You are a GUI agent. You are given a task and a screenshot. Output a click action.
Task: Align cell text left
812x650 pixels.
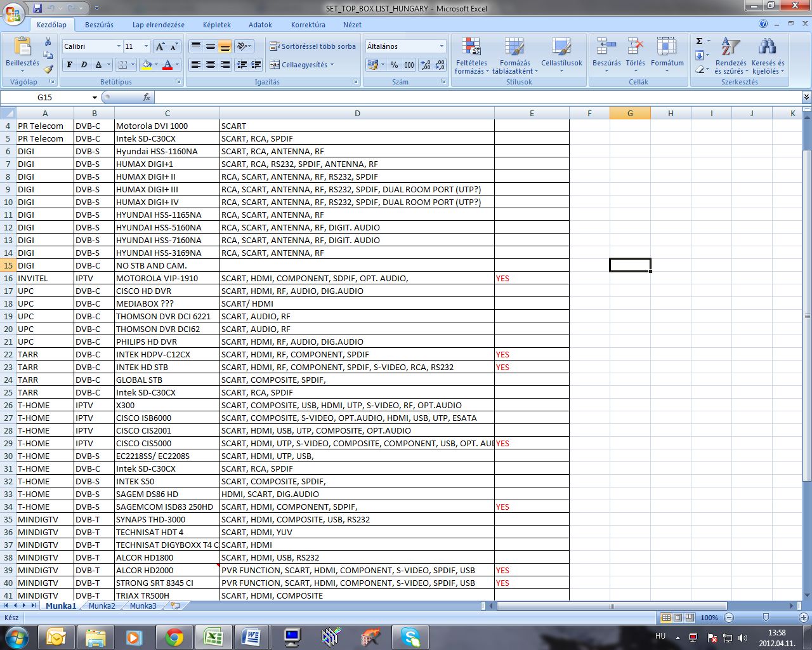pyautogui.click(x=196, y=65)
